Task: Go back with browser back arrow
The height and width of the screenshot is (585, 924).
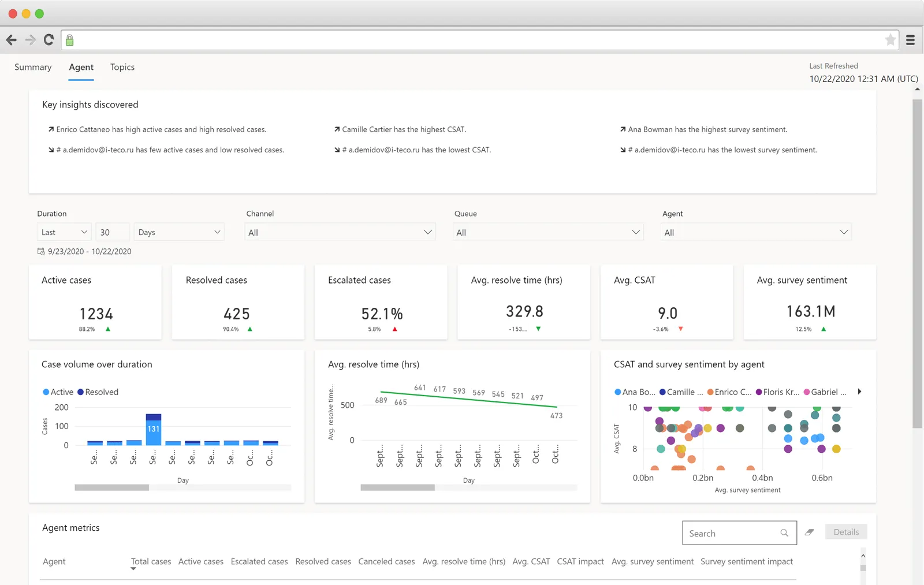Action: pos(12,40)
